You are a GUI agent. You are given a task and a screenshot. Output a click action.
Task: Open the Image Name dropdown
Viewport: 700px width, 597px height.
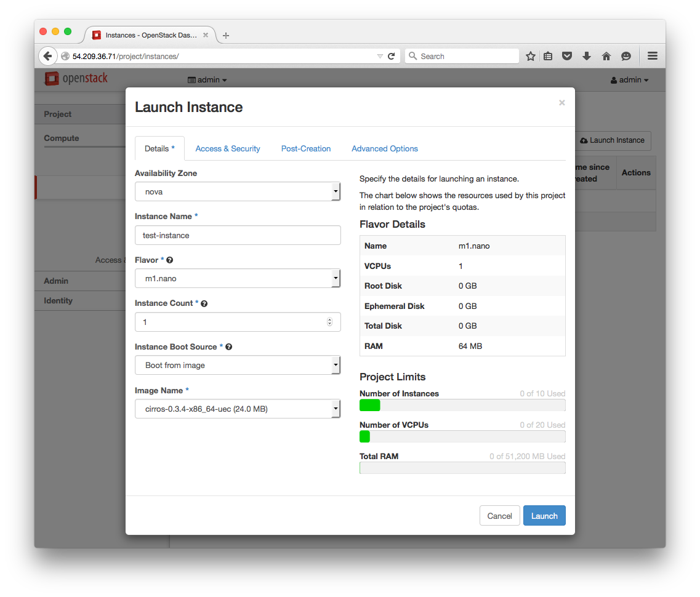click(238, 409)
